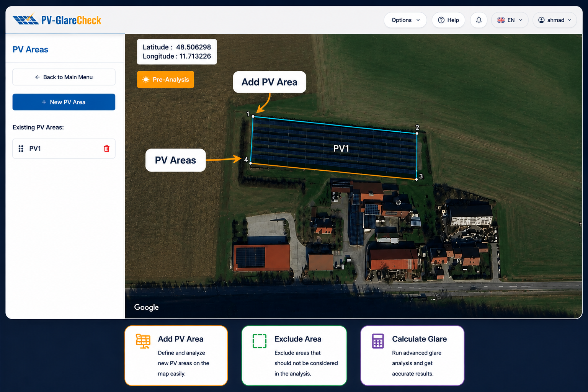Open the Options dropdown
Image resolution: width=588 pixels, height=392 pixels.
point(405,20)
